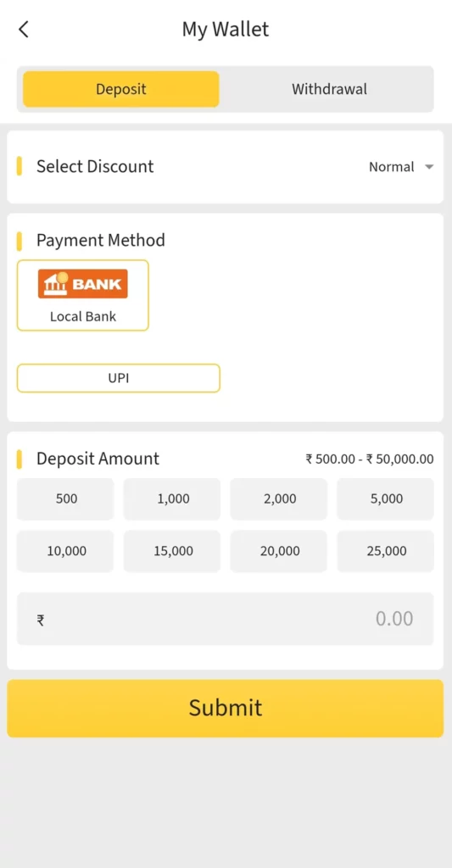Focus the custom deposit amount field
The height and width of the screenshot is (868, 452).
click(x=226, y=619)
